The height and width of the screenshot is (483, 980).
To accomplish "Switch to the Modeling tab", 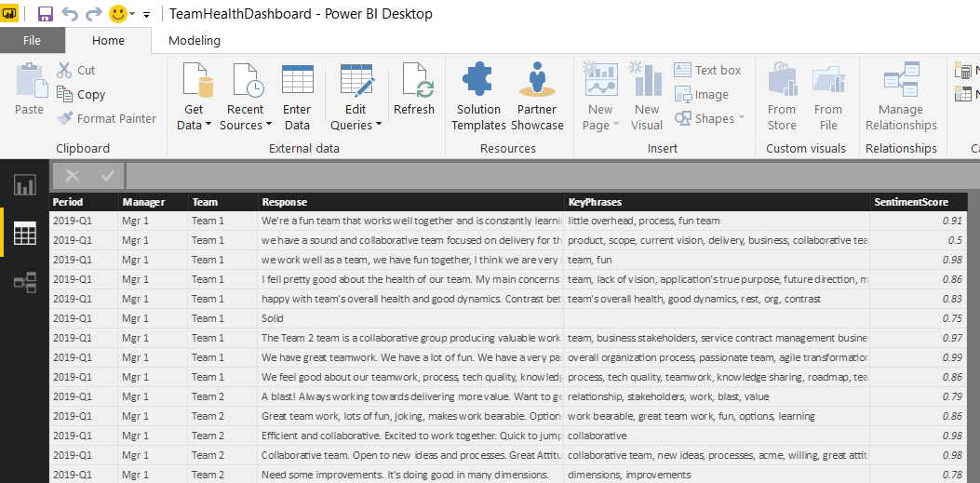I will (195, 41).
